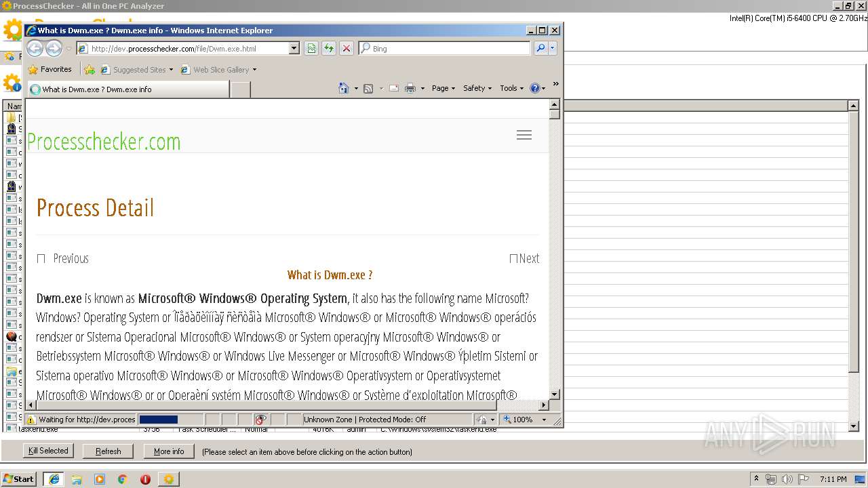Open Windows Media Player taskbar icon
The height and width of the screenshot is (488, 868).
(100, 479)
